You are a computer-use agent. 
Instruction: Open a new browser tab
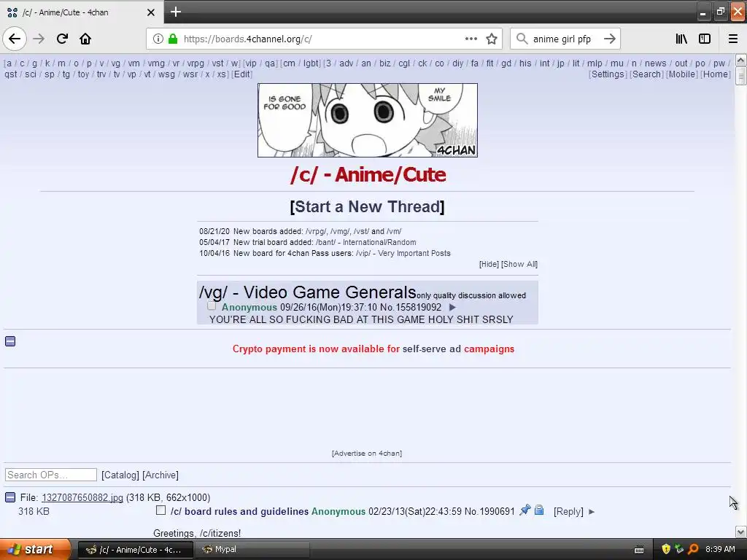pos(175,12)
